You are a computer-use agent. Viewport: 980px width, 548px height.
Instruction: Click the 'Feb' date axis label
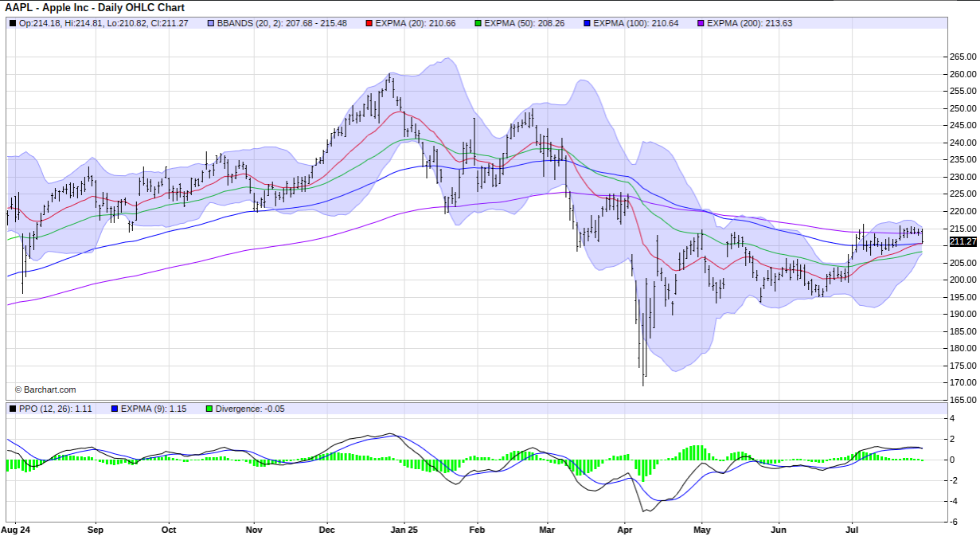tap(477, 529)
